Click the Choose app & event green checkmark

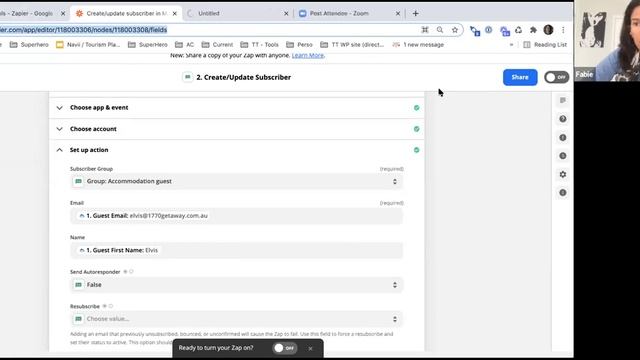point(416,108)
